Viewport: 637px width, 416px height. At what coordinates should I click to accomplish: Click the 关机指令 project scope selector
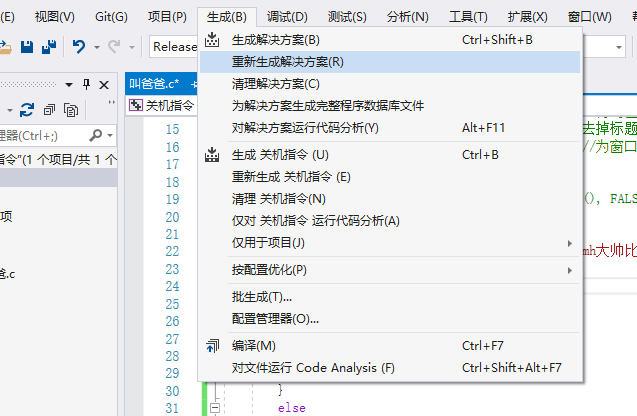161,106
